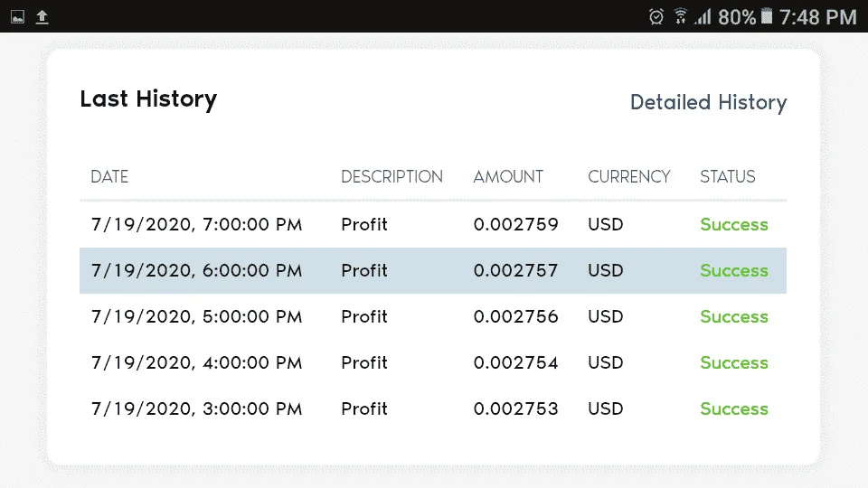Screen dimensions: 868x488
Task: Tap the alarm clock status icon
Action: [x=656, y=16]
